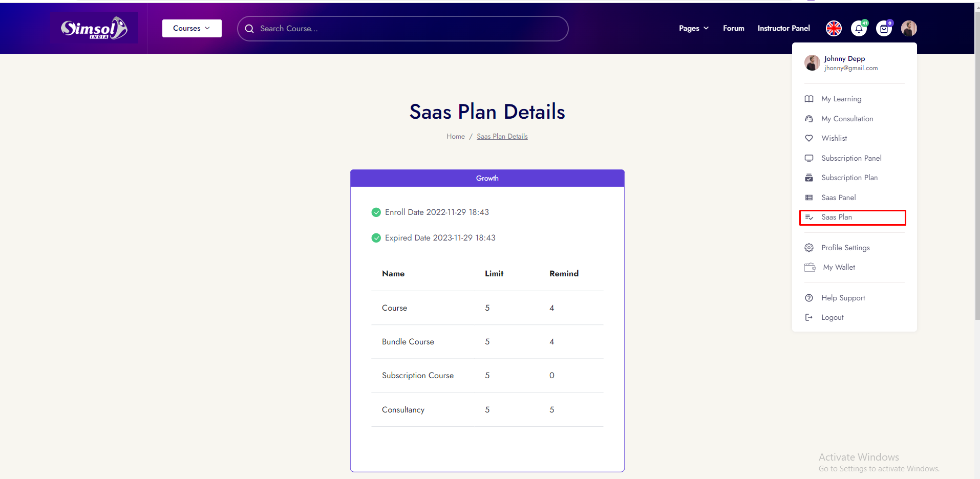Screen dimensions: 980x479
Task: Open the notifications bell icon
Action: pos(859,29)
